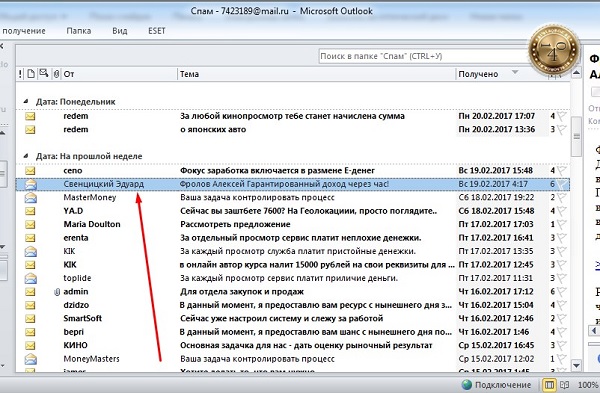Viewport: 600px width, 393px height.
Task: Flag the redem message received 17:07
Action: click(x=561, y=116)
